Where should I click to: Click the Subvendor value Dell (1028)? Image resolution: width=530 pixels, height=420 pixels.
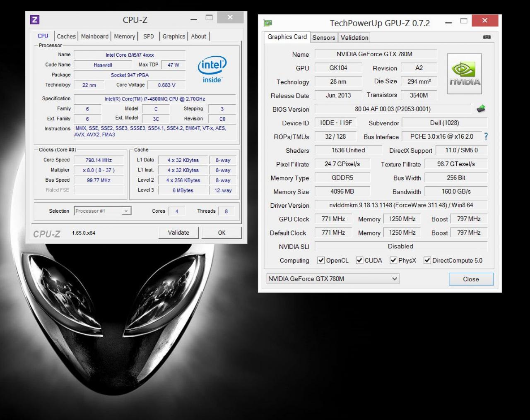pos(445,122)
